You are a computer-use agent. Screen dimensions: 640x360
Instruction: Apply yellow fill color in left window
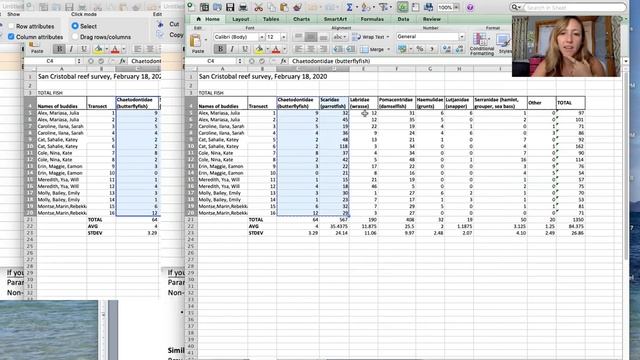point(98,49)
